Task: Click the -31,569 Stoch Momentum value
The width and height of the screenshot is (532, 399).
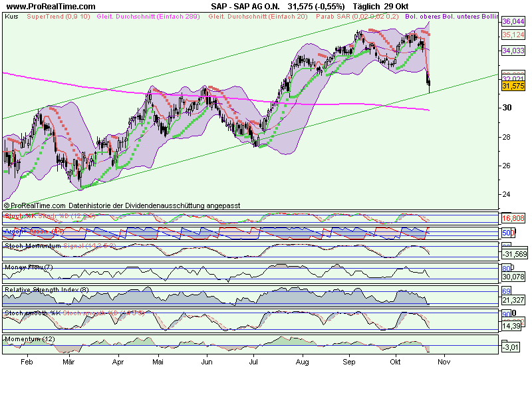Action: (515, 254)
